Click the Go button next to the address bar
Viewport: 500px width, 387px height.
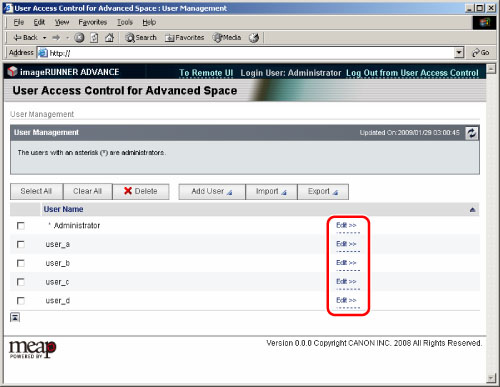pyautogui.click(x=480, y=53)
